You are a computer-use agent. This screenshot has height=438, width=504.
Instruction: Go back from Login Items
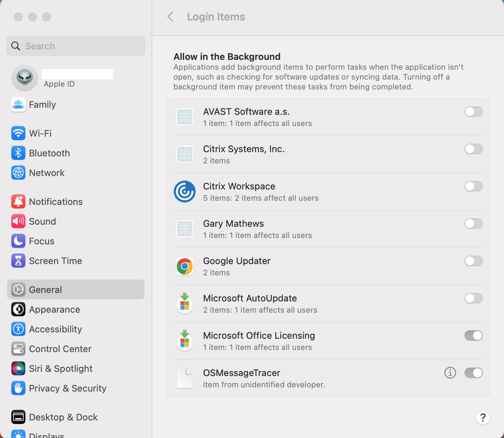pyautogui.click(x=171, y=17)
